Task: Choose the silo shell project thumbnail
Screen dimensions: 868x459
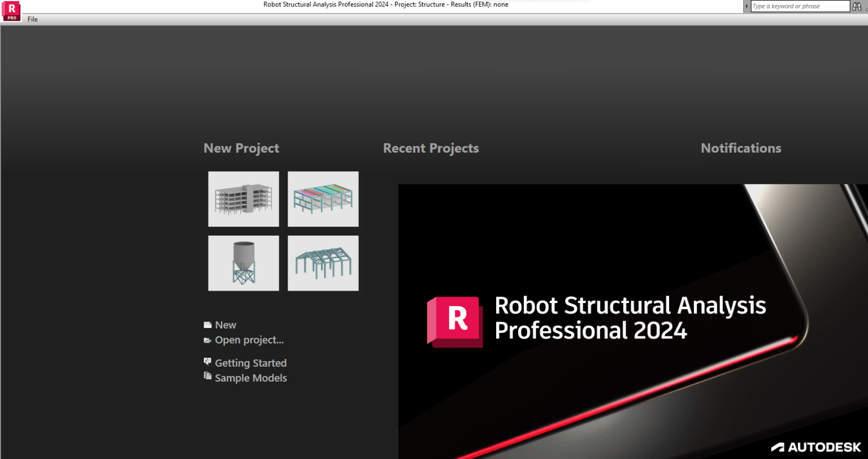Action: click(x=244, y=263)
